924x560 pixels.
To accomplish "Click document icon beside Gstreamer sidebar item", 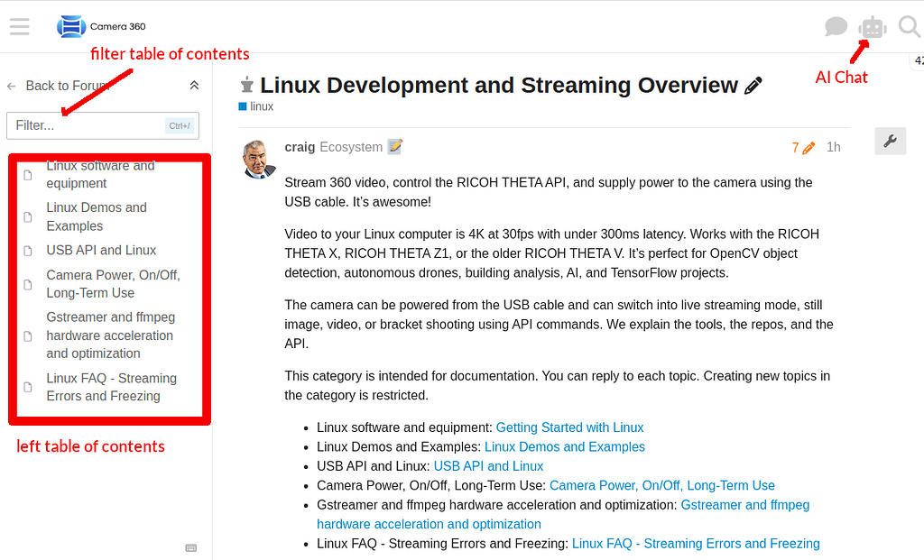I will click(x=28, y=336).
